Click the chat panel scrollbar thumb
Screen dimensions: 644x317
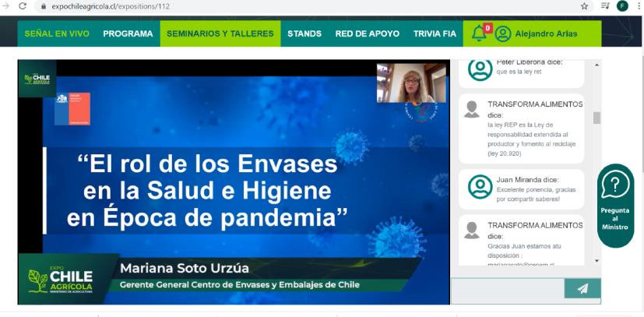[x=596, y=118]
